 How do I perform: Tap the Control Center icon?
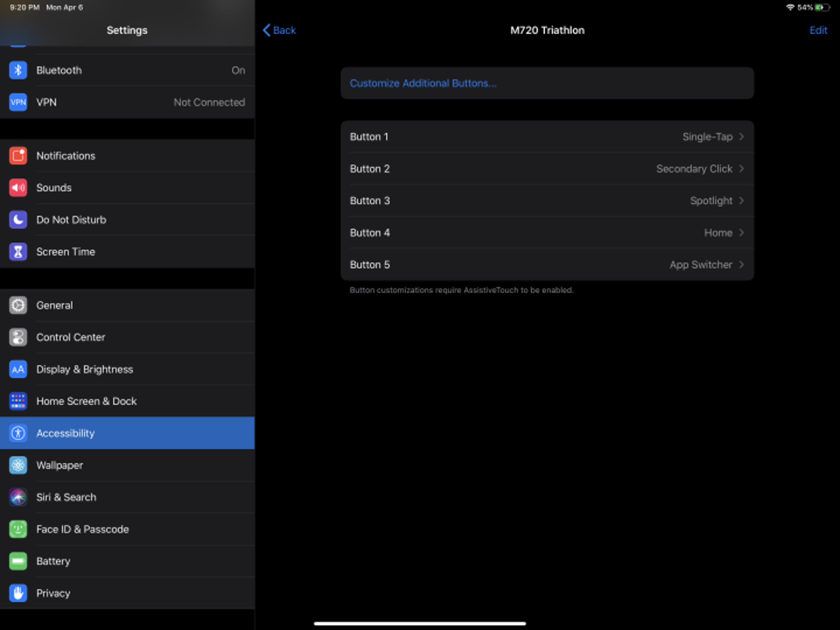(18, 337)
